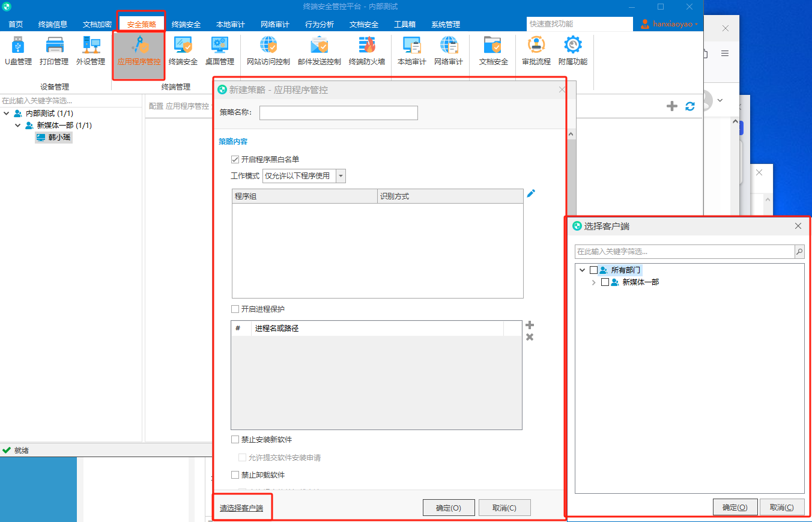This screenshot has height=522, width=812.
Task: Tick the 新媒体一部 checkbox in client dialog
Action: point(605,282)
